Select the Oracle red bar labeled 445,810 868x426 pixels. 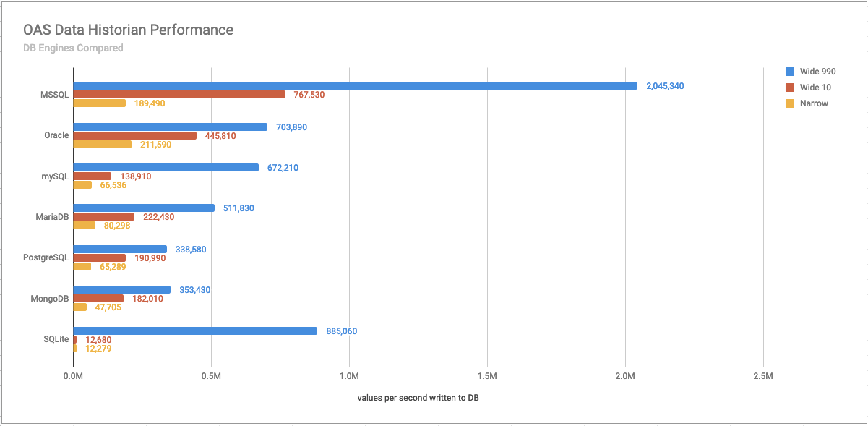coord(134,135)
